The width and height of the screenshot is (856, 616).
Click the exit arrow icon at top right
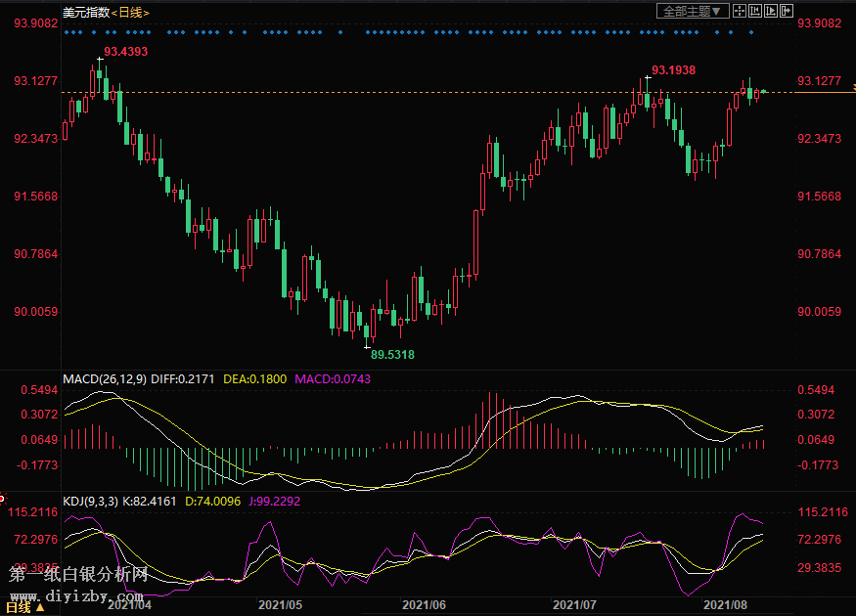pyautogui.click(x=786, y=11)
